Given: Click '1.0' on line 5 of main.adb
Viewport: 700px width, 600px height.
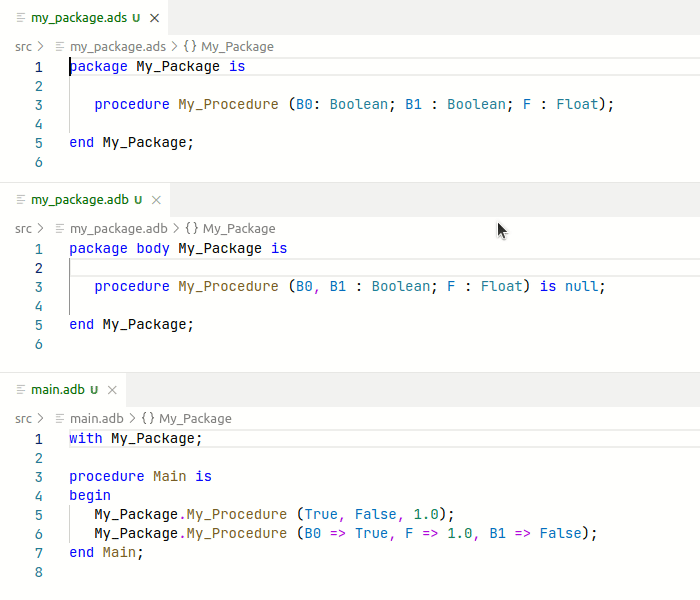Looking at the screenshot, I should (426, 515).
